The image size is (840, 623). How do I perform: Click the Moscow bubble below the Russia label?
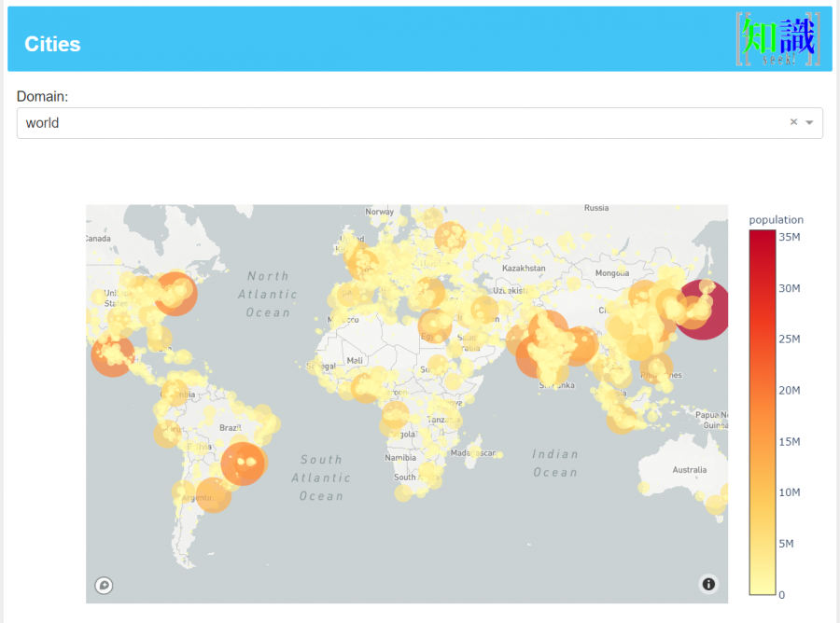452,236
